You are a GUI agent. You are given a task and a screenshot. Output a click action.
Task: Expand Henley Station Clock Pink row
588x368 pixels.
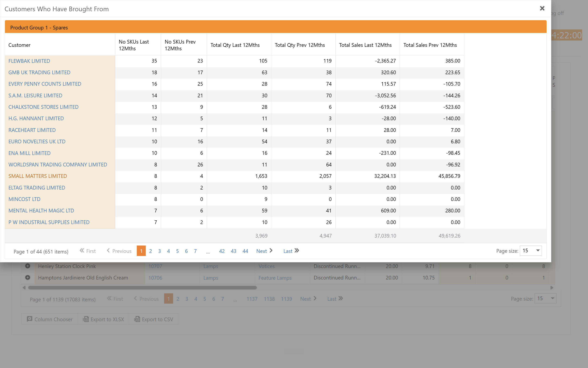pyautogui.click(x=28, y=266)
